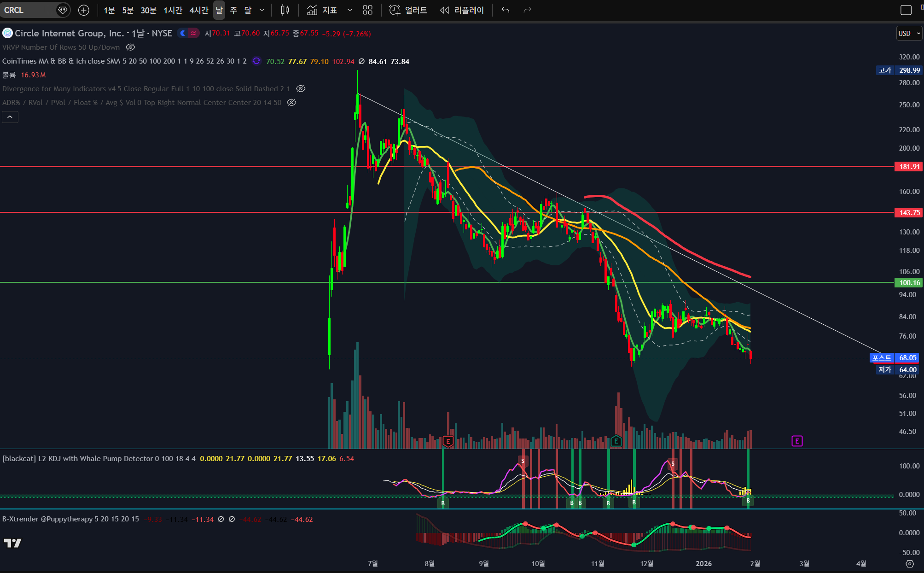The image size is (924, 573).
Task: Show the Divergence for Many Indicators study
Action: 301,88
